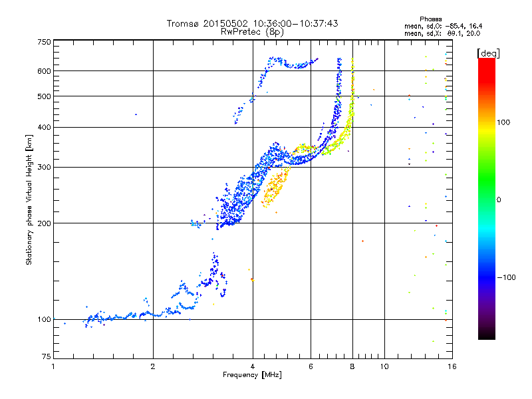532x399 pixels.
Task: Select the 'Phases' header in the statistics block
Action: pos(430,19)
